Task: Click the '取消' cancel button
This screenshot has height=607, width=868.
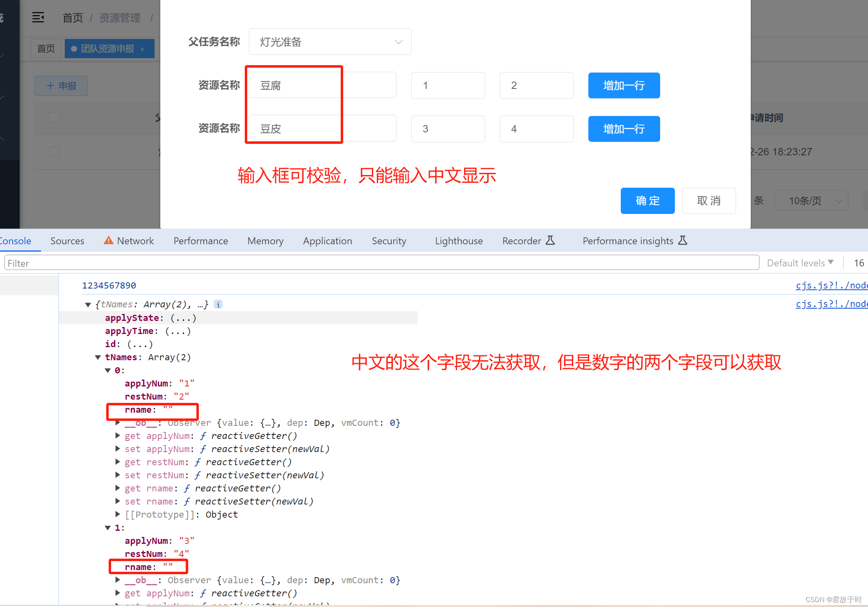Action: pos(709,200)
